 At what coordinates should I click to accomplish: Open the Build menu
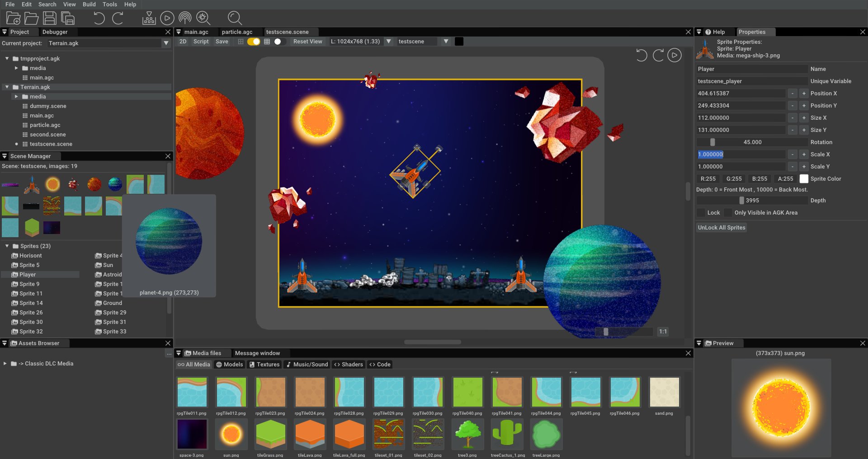pos(89,5)
